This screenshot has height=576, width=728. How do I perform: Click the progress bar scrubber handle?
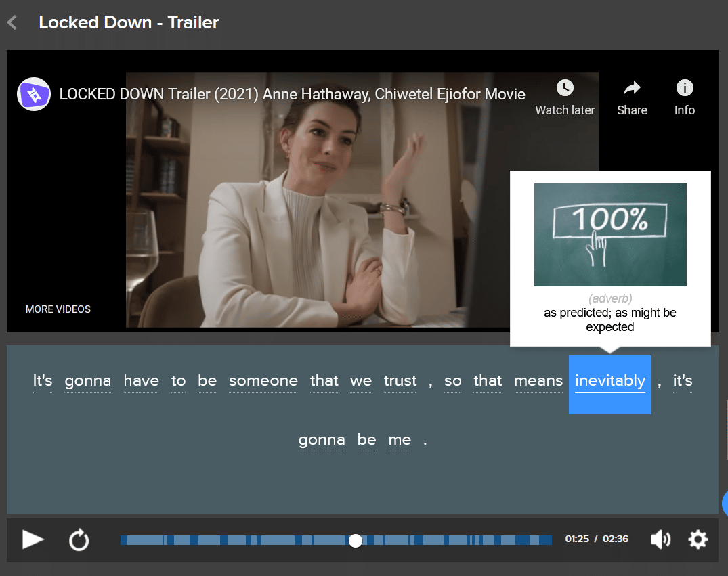click(x=355, y=540)
